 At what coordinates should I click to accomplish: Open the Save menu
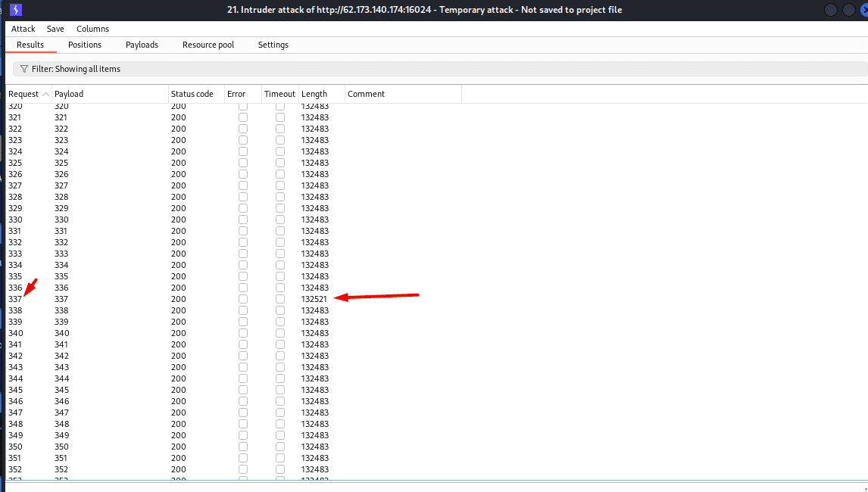point(55,29)
